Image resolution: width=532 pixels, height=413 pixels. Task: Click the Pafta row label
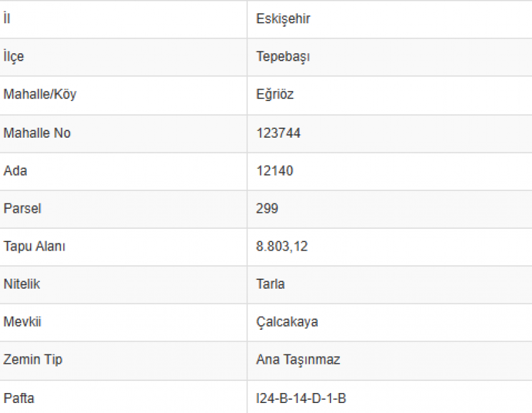point(19,398)
